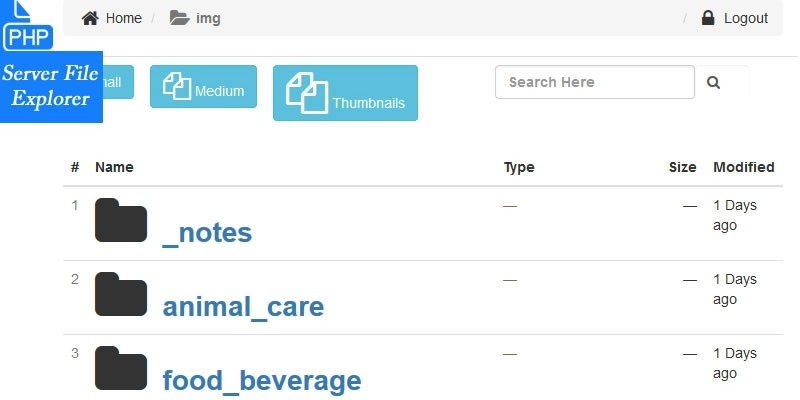The width and height of the screenshot is (800, 400).
Task: Open the food_beverage folder link
Action: 261,380
